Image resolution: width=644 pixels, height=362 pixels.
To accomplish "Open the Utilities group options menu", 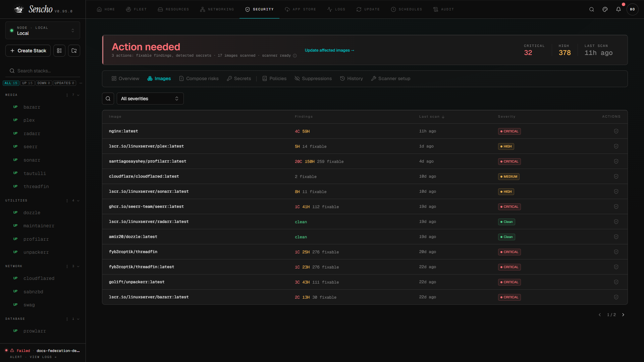I will (67, 201).
